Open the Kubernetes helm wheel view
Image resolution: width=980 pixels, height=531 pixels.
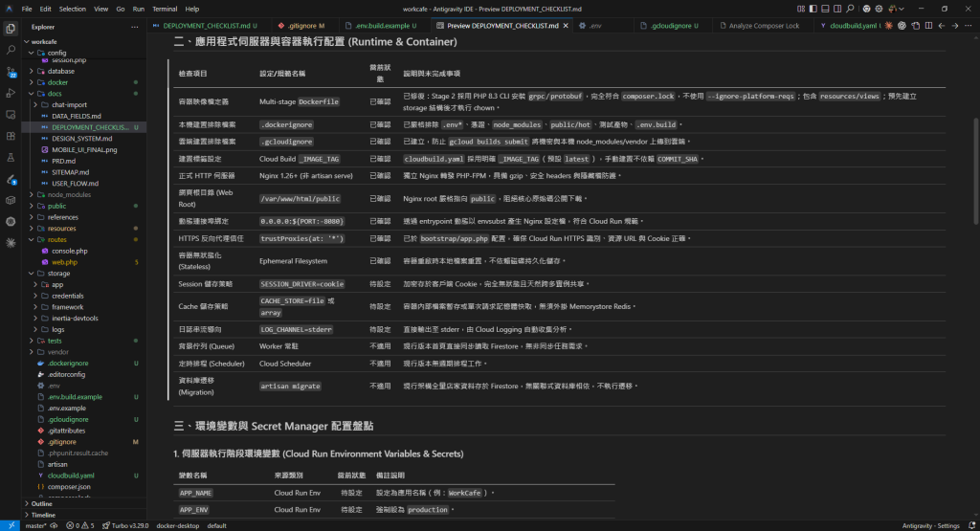11,222
